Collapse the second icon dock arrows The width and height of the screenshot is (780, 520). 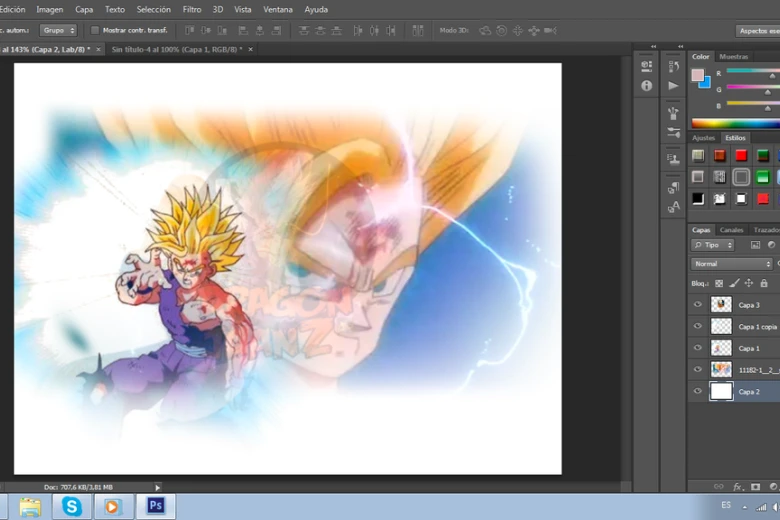680,46
